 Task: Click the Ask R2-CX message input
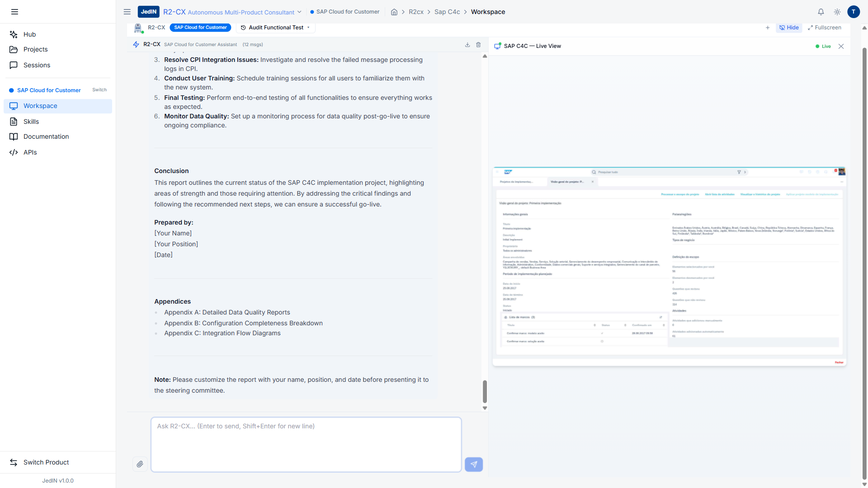[306, 444]
